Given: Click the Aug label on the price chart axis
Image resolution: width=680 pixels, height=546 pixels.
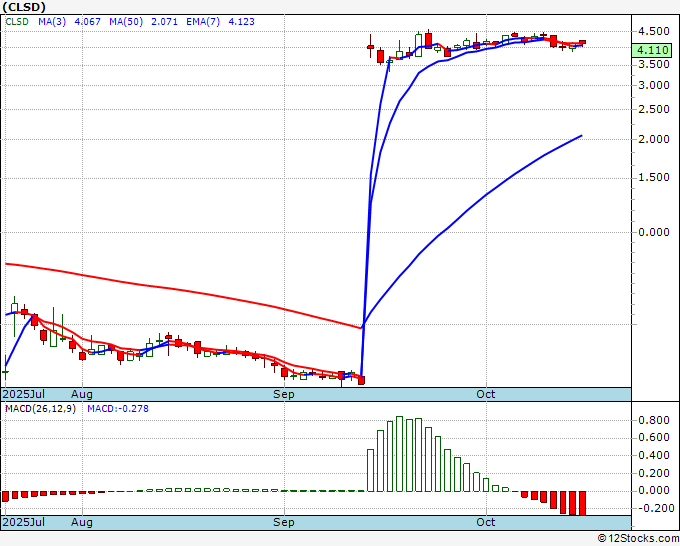Looking at the screenshot, I should coord(82,394).
